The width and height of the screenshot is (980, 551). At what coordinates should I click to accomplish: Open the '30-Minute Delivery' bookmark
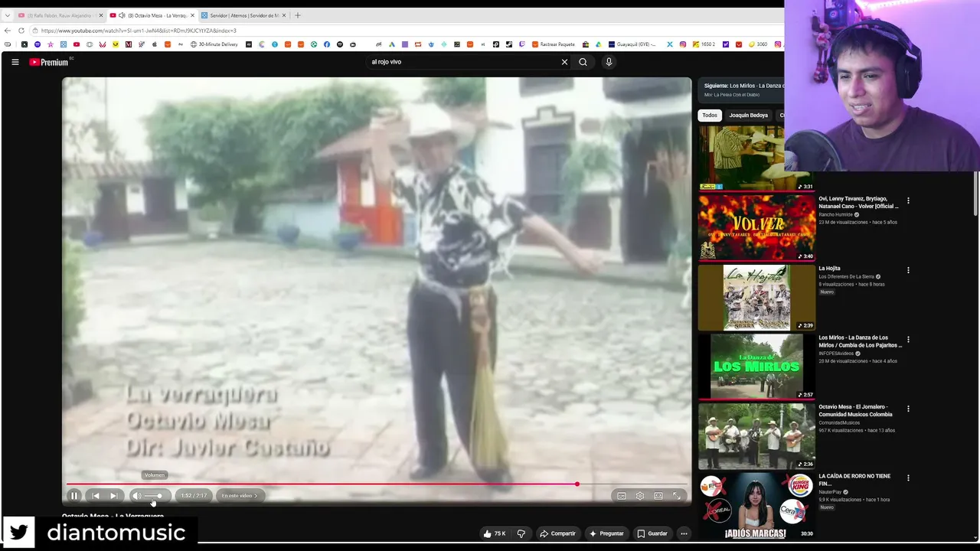pyautogui.click(x=214, y=44)
